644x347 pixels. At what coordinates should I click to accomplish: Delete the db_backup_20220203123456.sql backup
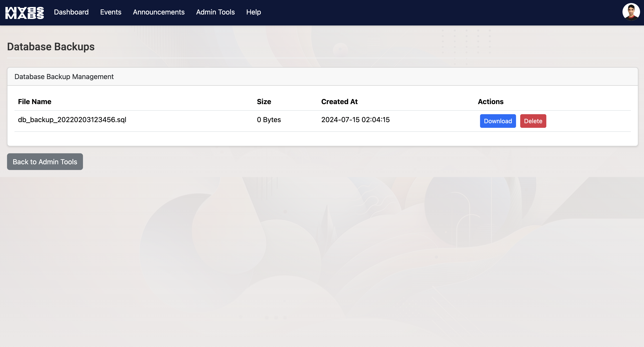(533, 121)
